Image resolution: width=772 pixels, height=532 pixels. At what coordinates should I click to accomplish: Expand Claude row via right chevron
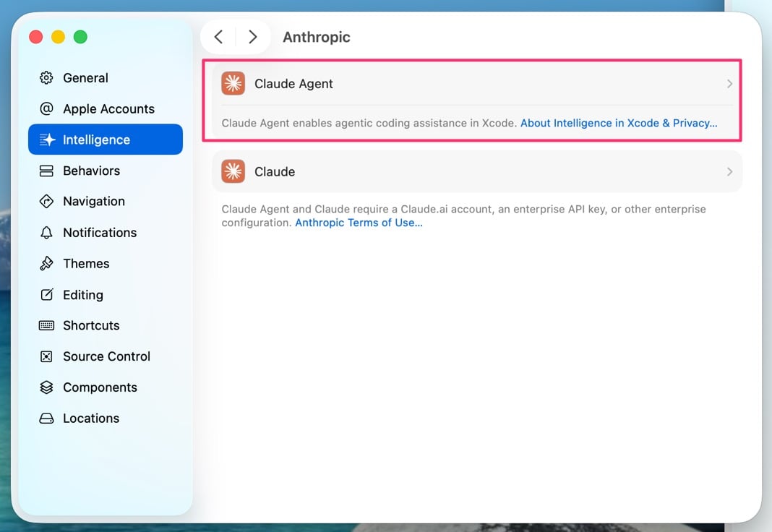click(729, 172)
